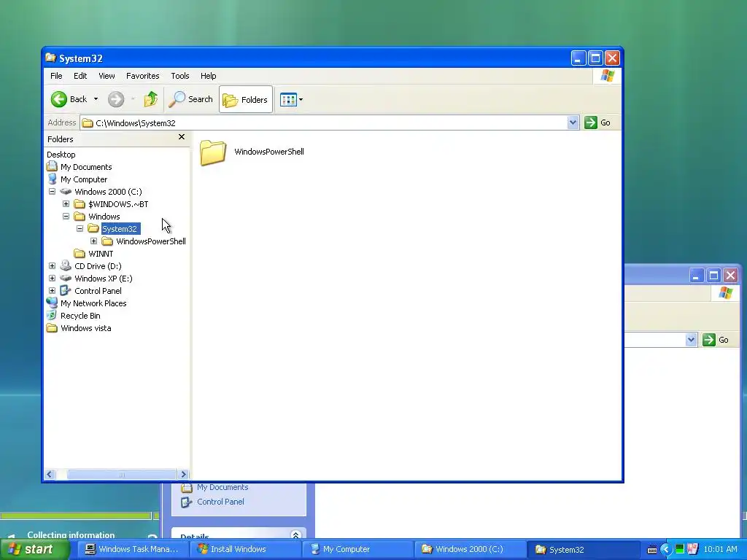The height and width of the screenshot is (560, 747).
Task: Expand the $WINDOWS.~BT folder node
Action: [x=66, y=204]
